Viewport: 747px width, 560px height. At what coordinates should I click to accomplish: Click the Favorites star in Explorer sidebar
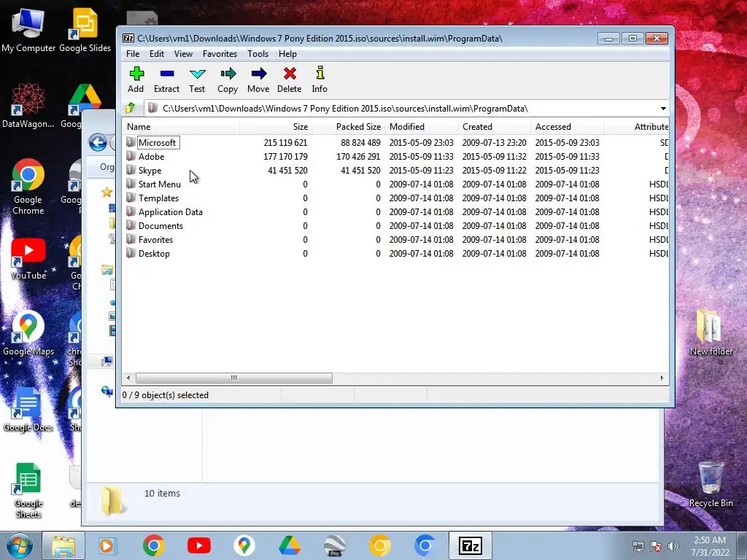(x=107, y=192)
